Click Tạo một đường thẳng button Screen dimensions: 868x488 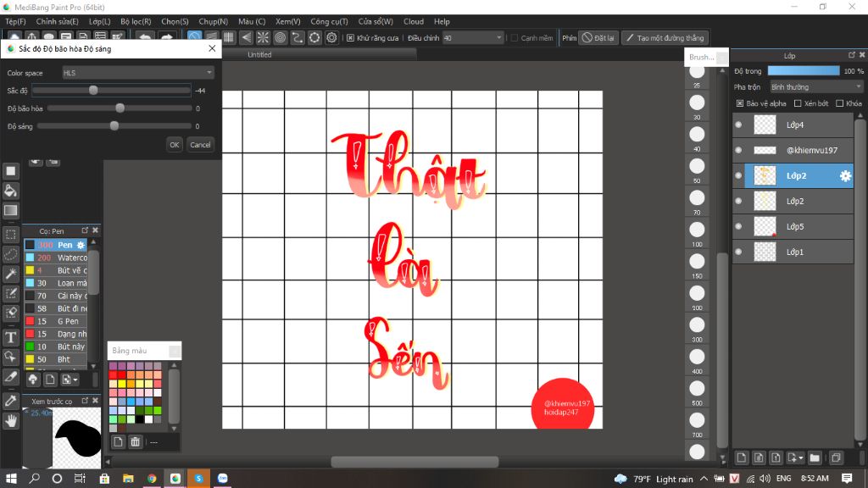click(x=665, y=37)
